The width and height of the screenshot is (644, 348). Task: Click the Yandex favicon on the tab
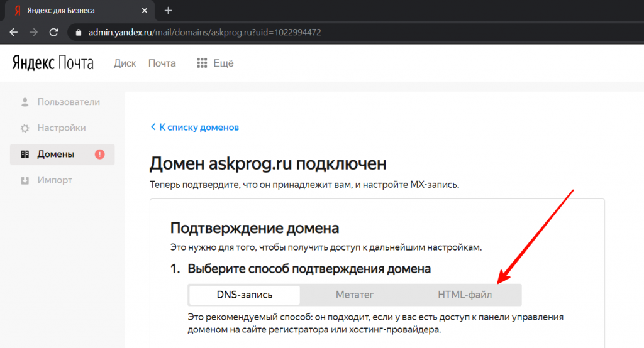point(17,11)
